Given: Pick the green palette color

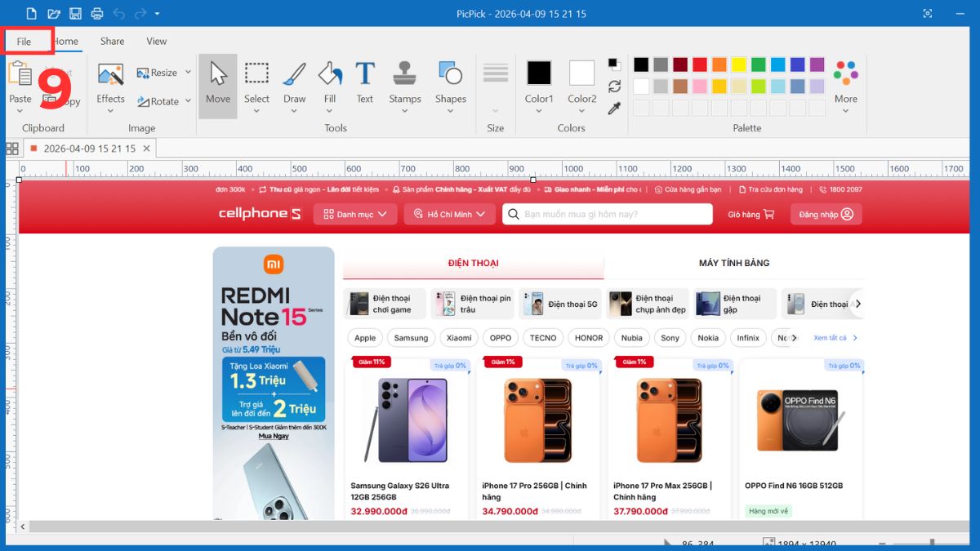Looking at the screenshot, I should click(x=759, y=64).
